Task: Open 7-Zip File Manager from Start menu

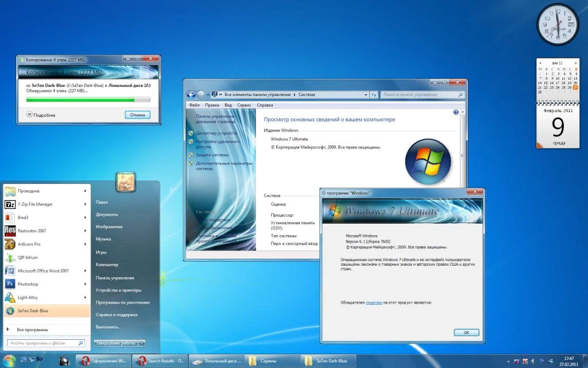Action: 36,204
